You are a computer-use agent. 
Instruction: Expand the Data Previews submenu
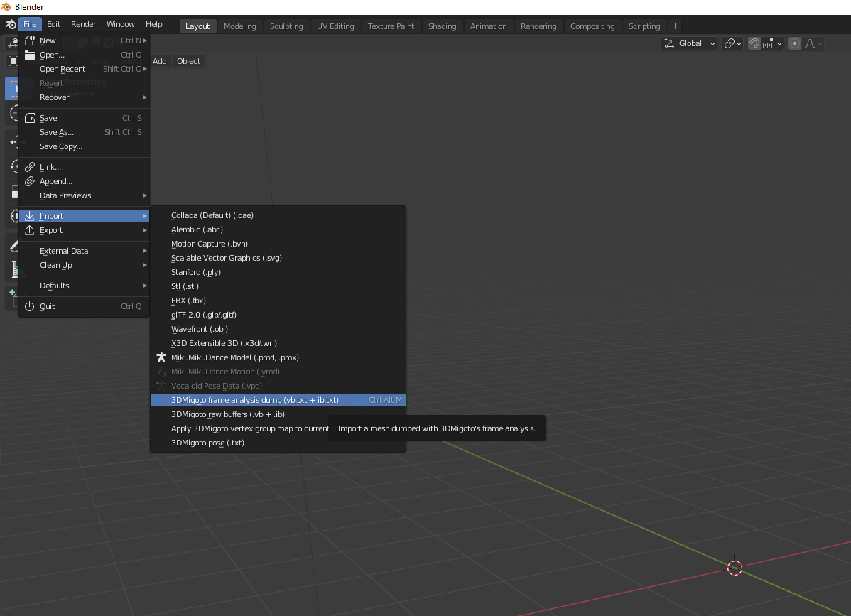point(84,195)
